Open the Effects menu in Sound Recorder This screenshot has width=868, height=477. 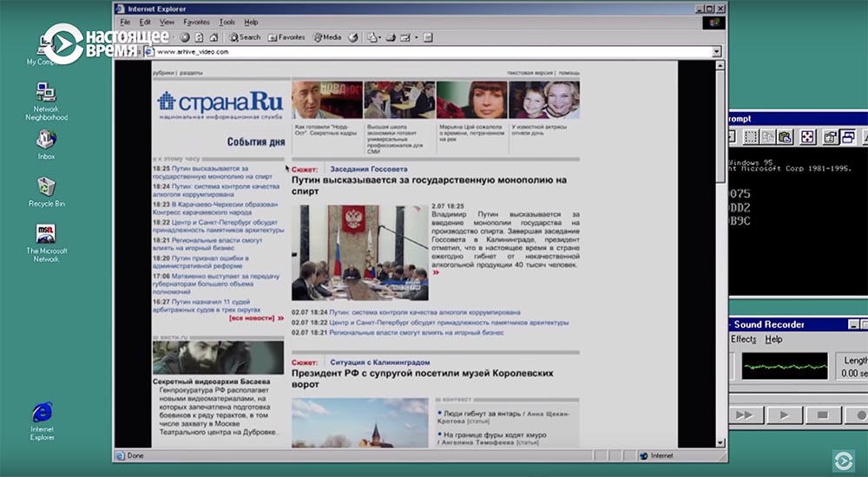[x=743, y=339]
